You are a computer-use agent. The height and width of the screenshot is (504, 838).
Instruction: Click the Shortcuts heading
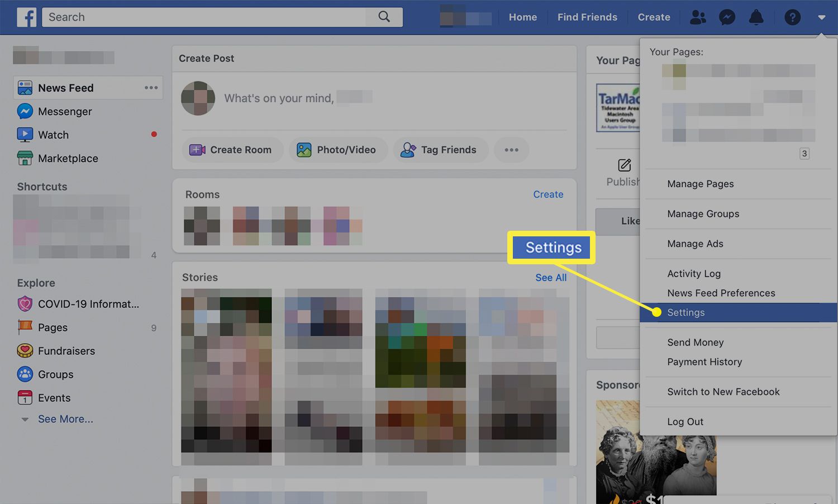click(42, 187)
